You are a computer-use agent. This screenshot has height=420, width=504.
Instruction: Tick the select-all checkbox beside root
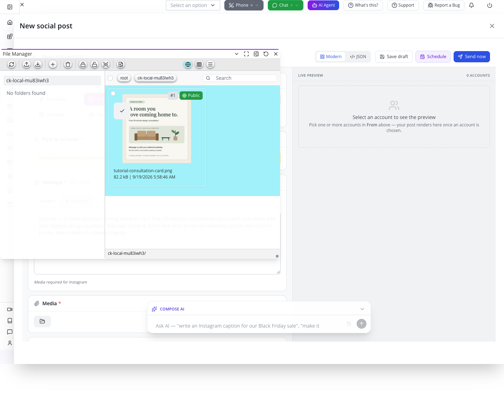point(110,78)
